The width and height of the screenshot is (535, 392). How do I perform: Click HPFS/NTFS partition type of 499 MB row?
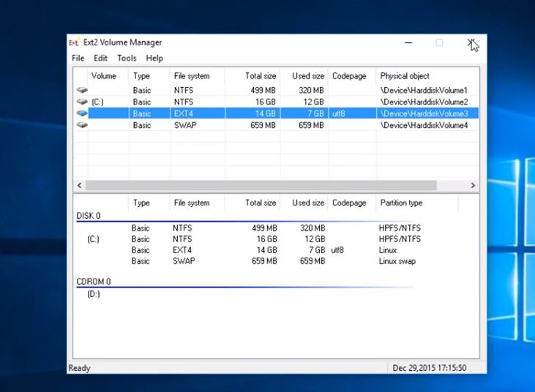400,228
